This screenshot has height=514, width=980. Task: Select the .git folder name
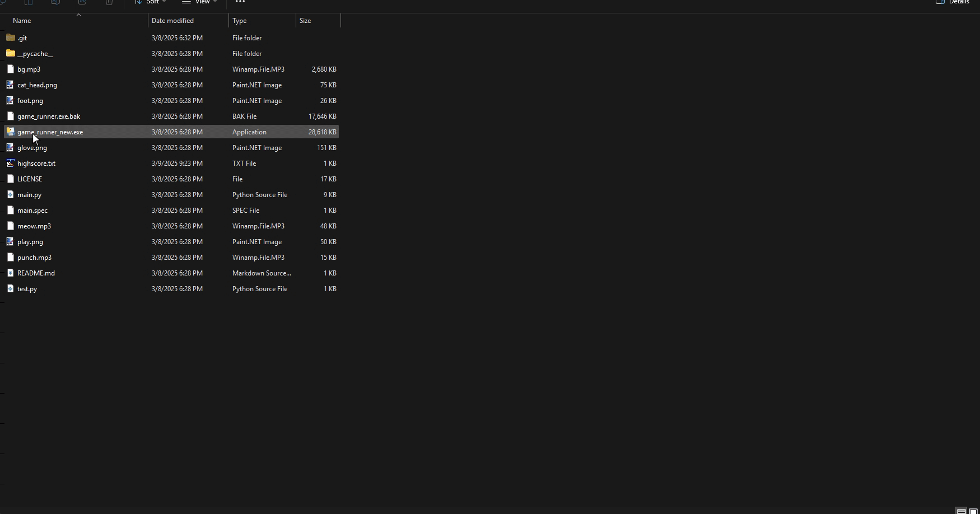point(22,38)
